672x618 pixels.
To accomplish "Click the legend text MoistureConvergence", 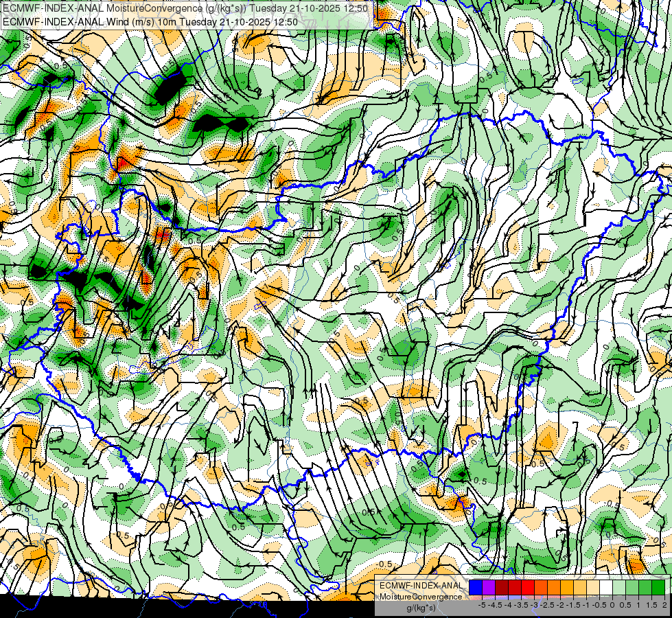I will pyautogui.click(x=421, y=597).
